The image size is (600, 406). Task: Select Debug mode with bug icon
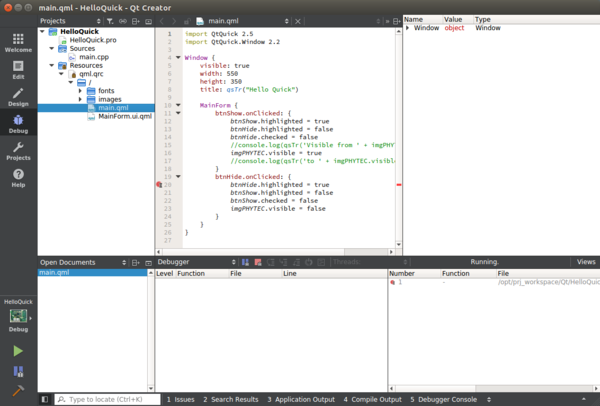click(18, 124)
